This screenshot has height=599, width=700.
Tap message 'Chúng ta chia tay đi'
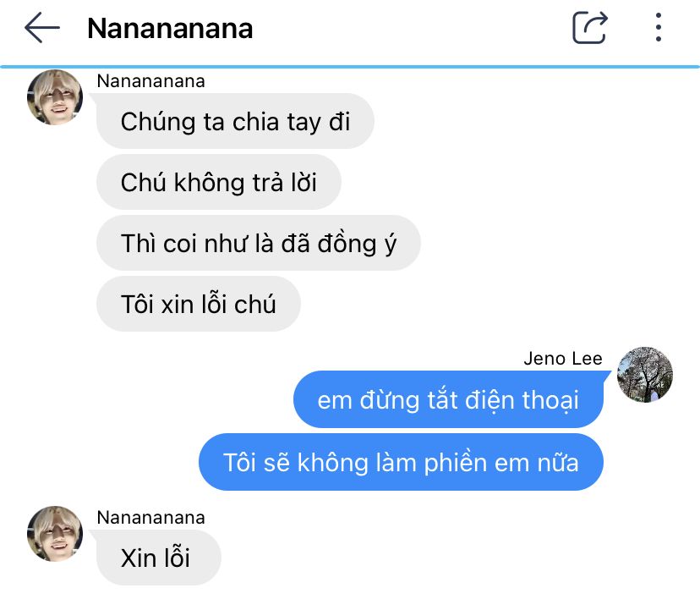tap(235, 121)
